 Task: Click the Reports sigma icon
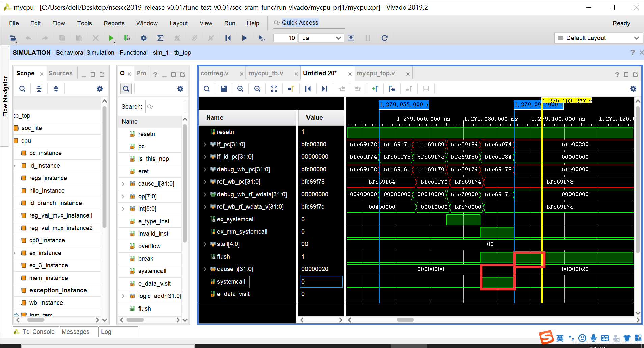160,38
